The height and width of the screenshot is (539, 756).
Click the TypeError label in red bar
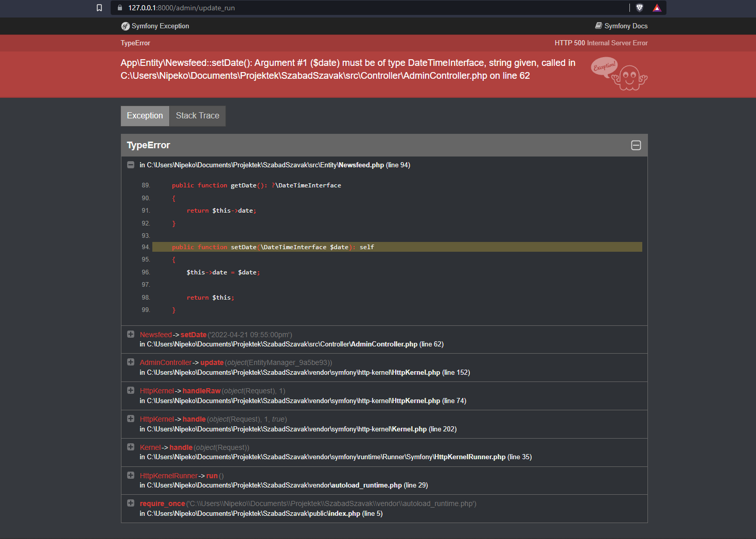pos(135,43)
